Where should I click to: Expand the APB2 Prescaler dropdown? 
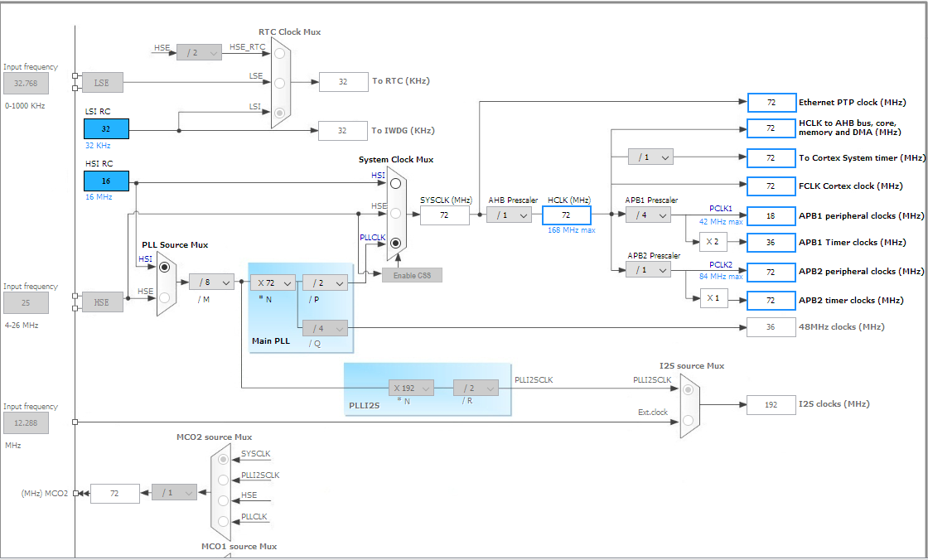pyautogui.click(x=648, y=270)
